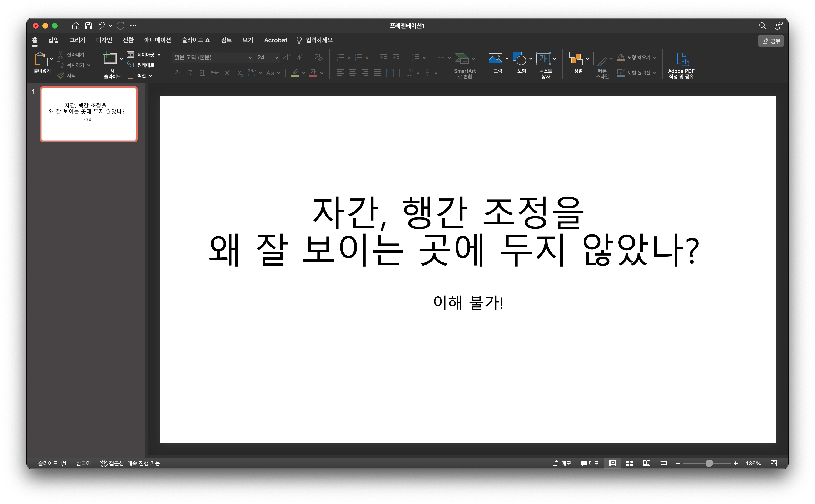
Task: Switch to slide sorter grid view
Action: [x=629, y=463]
